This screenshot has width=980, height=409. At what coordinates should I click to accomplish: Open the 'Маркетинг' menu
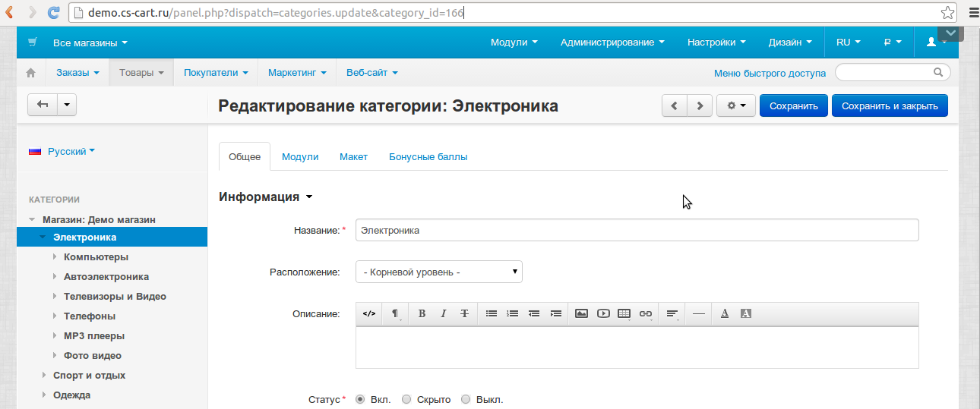pyautogui.click(x=297, y=73)
